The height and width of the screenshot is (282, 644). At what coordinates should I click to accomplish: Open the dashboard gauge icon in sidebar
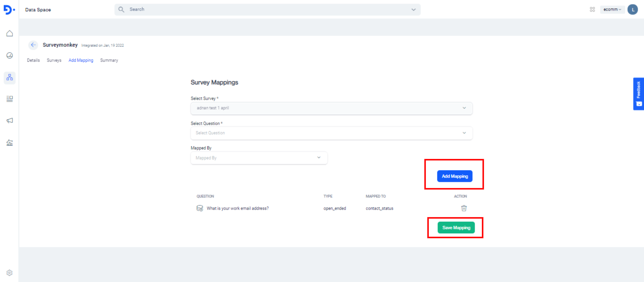[9, 56]
